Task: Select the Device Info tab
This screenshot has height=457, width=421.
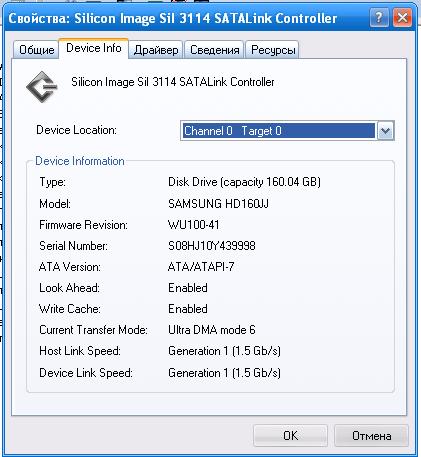Action: click(x=94, y=48)
